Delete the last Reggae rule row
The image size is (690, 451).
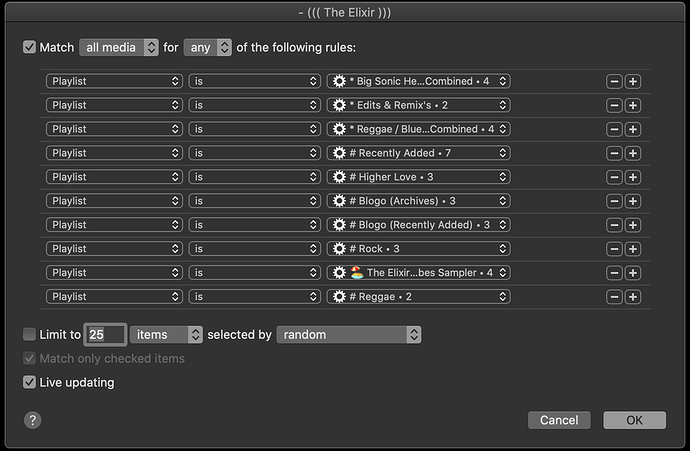[x=615, y=297]
